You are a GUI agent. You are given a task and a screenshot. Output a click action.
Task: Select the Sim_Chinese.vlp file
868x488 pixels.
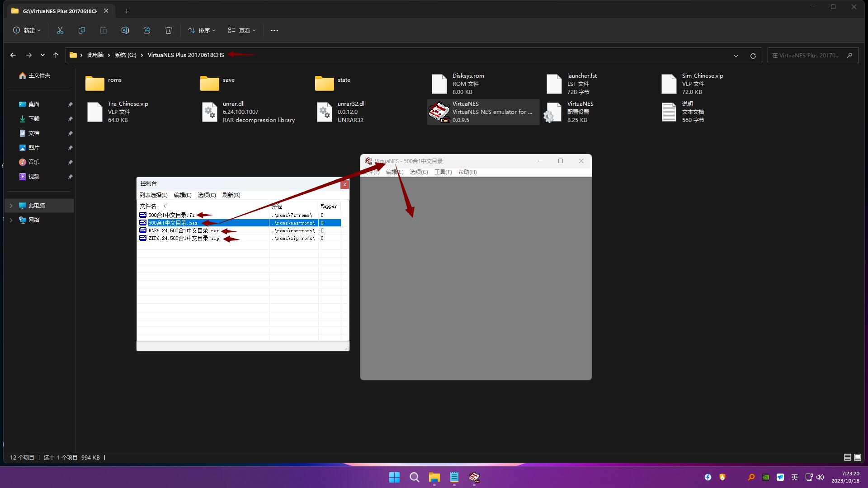tap(693, 84)
